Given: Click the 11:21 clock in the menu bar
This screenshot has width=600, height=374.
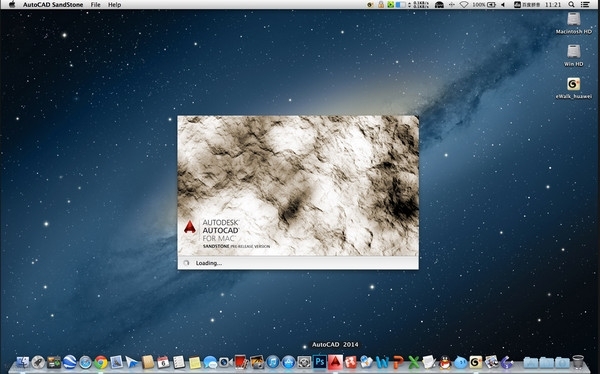Looking at the screenshot, I should click(553, 5).
